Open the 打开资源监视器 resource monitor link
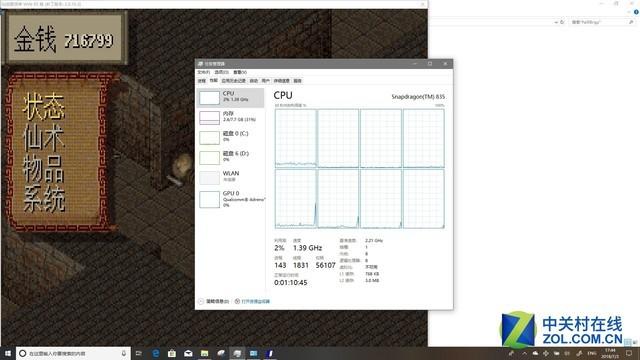Viewport: 640px width, 360px height. [x=252, y=301]
